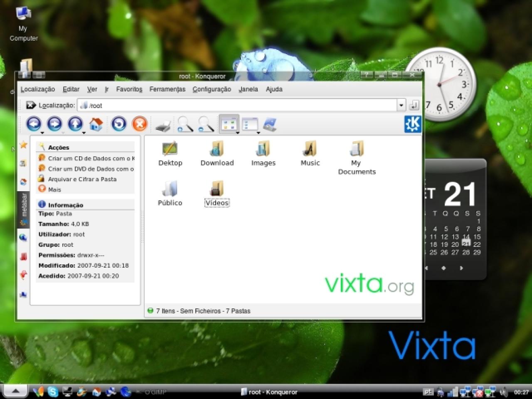Print the current view using printer icon
Viewport: 532px width, 399px height.
click(x=163, y=125)
